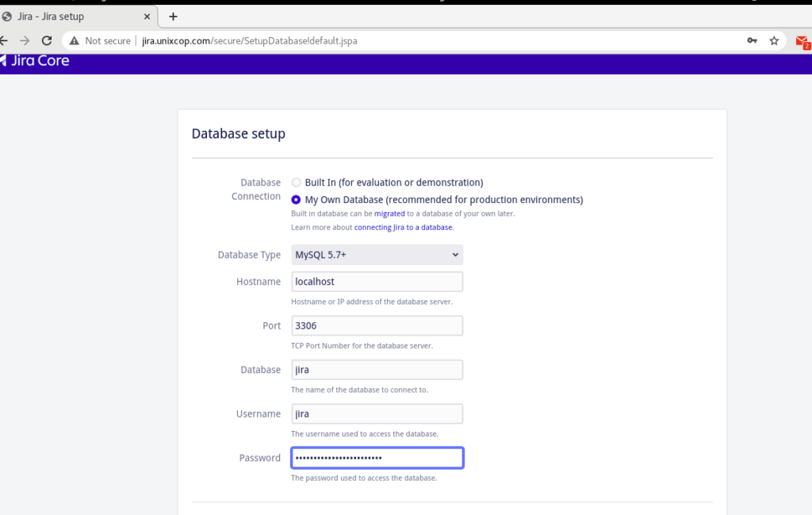Bookmark this page with the star icon
Screen dimensions: 812x515
point(774,40)
